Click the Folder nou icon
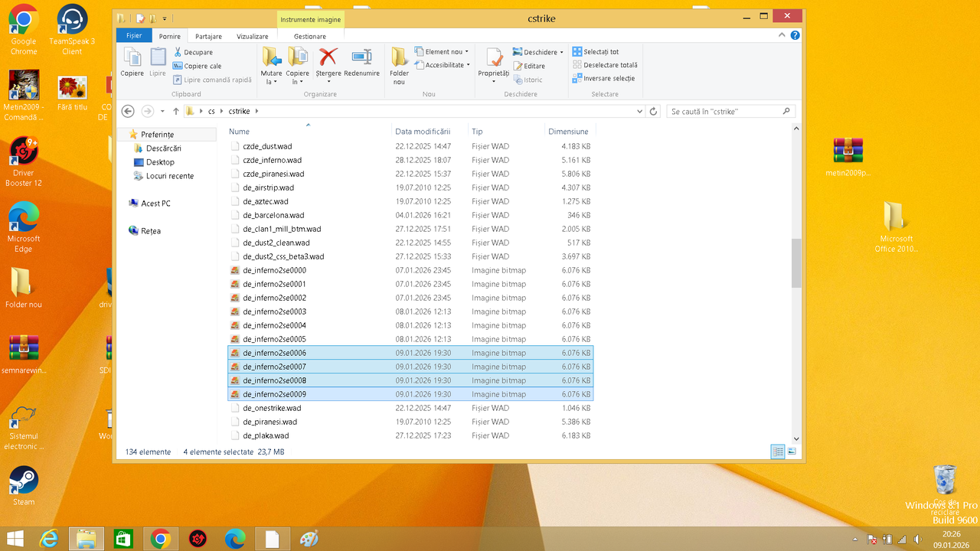 click(399, 66)
